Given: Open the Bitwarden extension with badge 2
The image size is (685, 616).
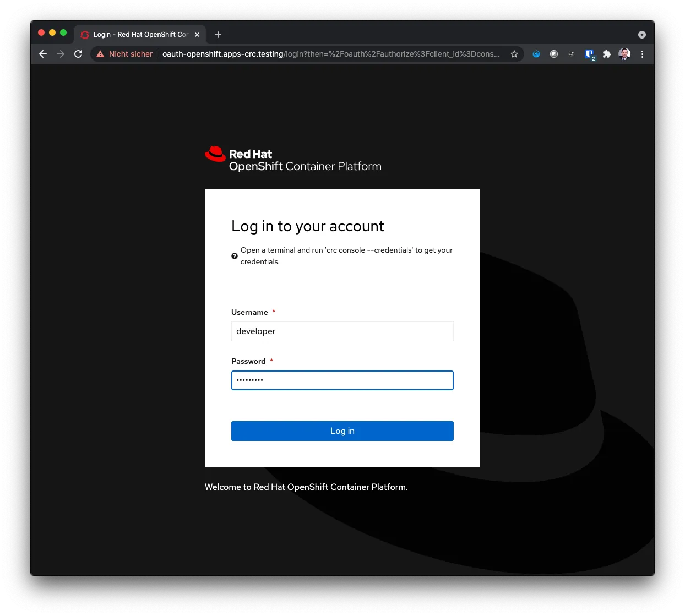Looking at the screenshot, I should coord(589,54).
